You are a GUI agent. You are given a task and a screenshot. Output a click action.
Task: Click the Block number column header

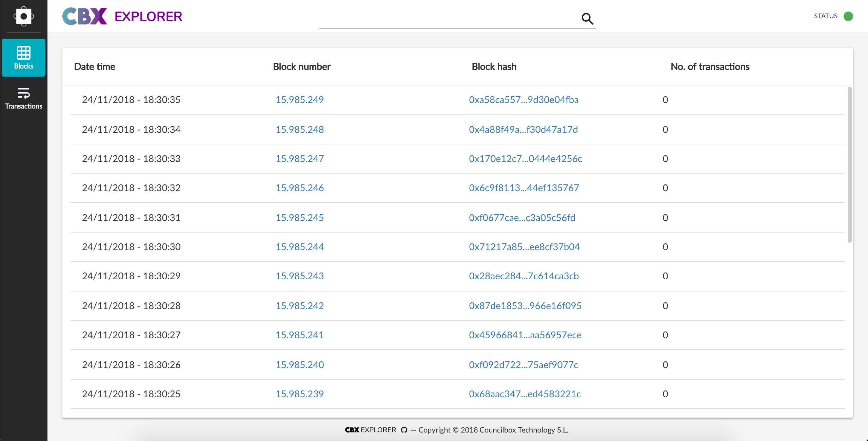[301, 67]
